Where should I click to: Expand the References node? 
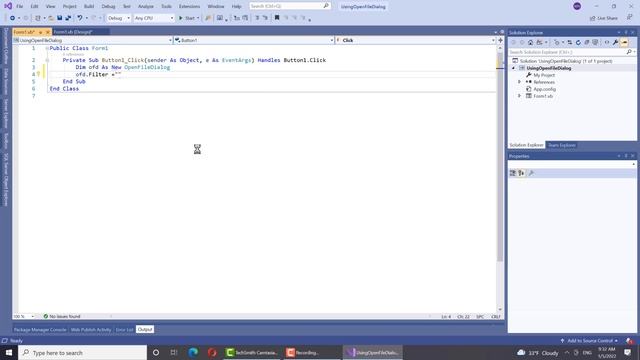tap(520, 82)
